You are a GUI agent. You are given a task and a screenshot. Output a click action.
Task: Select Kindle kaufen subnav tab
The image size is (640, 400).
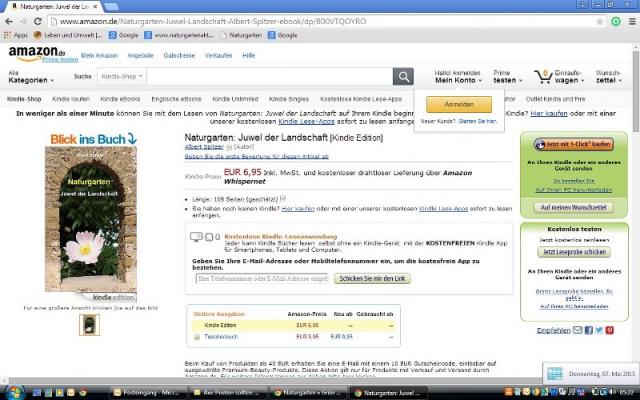[x=71, y=99]
